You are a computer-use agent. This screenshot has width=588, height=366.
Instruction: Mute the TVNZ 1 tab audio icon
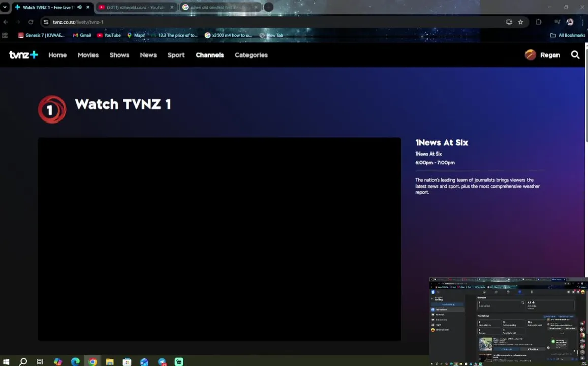pos(79,7)
